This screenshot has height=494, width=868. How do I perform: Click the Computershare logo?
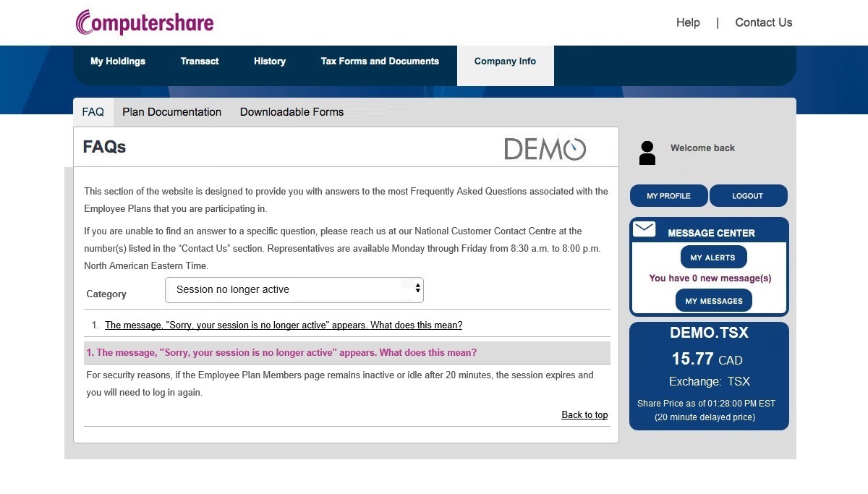click(145, 22)
